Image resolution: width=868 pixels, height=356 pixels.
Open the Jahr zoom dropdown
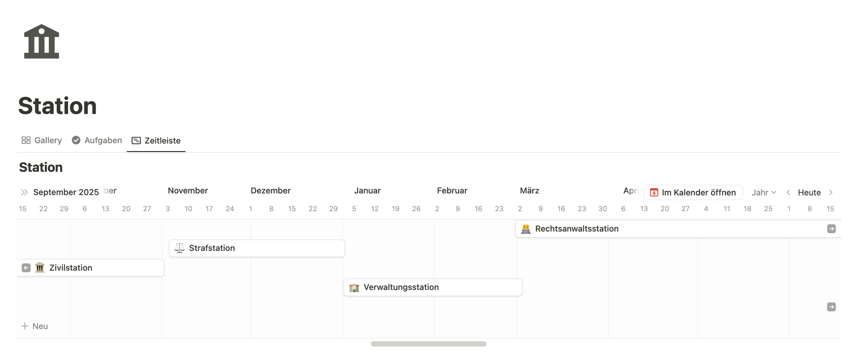pos(764,192)
